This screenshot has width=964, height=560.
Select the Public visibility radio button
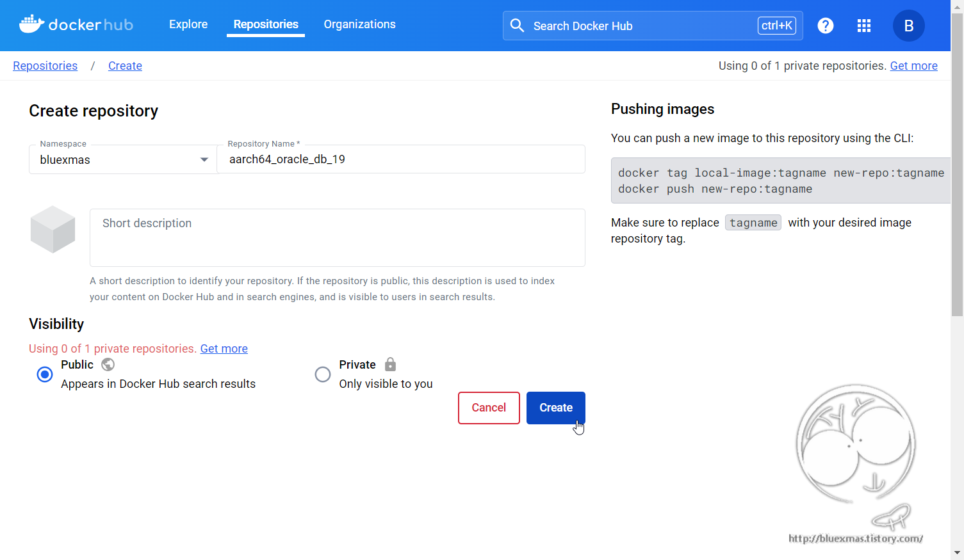tap(45, 374)
